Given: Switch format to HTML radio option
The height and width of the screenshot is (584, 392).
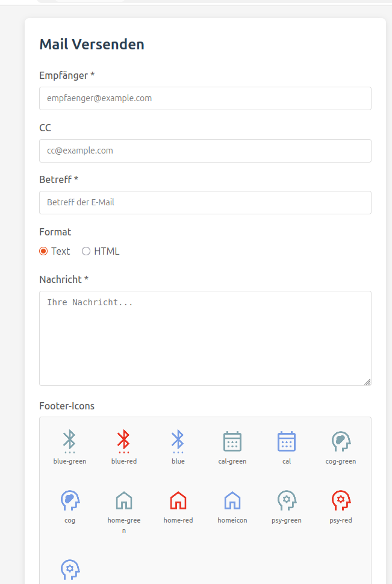Looking at the screenshot, I should click(x=86, y=252).
